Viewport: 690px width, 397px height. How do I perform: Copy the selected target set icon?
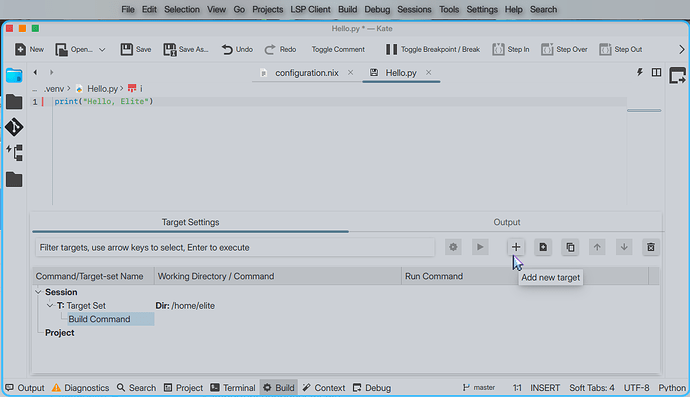click(570, 247)
